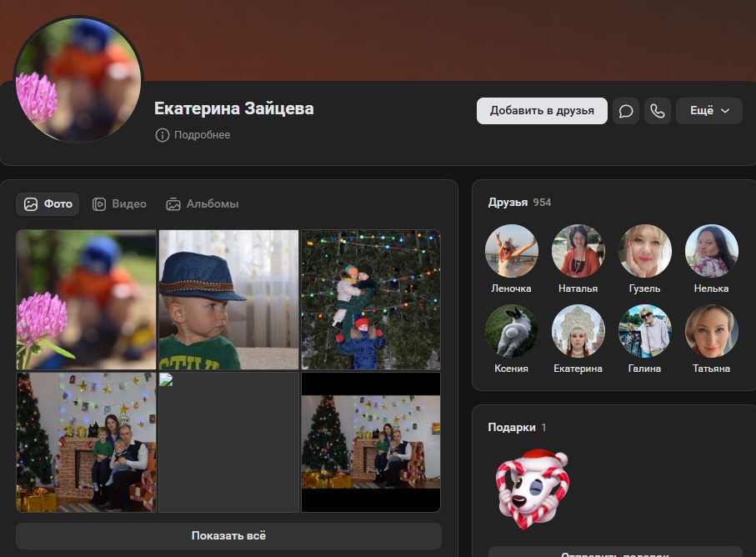Click the name Нелька
Screen dimensions: 756x557
[x=711, y=289]
